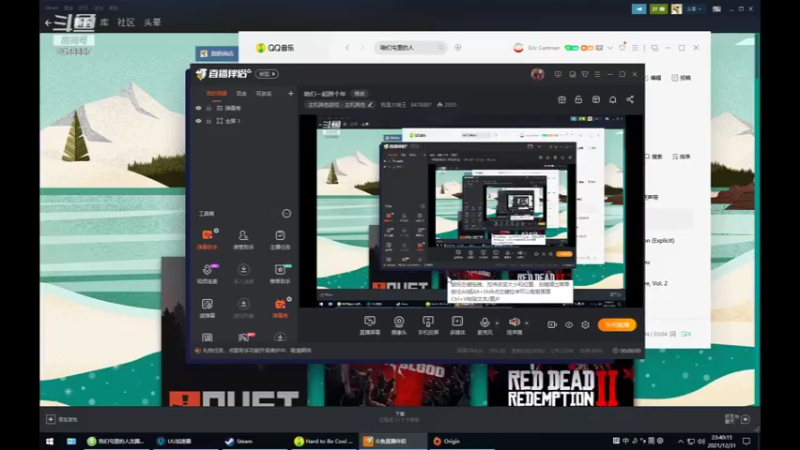Click the QQ音乐 skin shirt icon

point(622,47)
